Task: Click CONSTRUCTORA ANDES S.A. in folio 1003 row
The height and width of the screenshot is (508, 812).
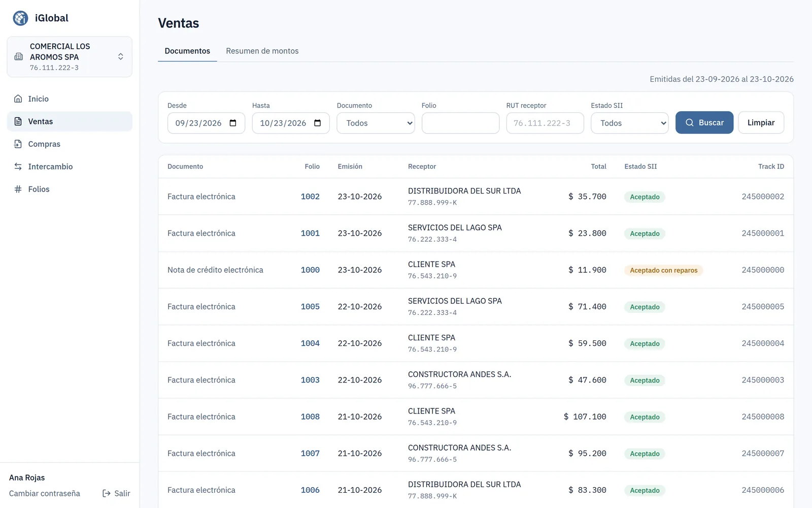Action: click(459, 374)
